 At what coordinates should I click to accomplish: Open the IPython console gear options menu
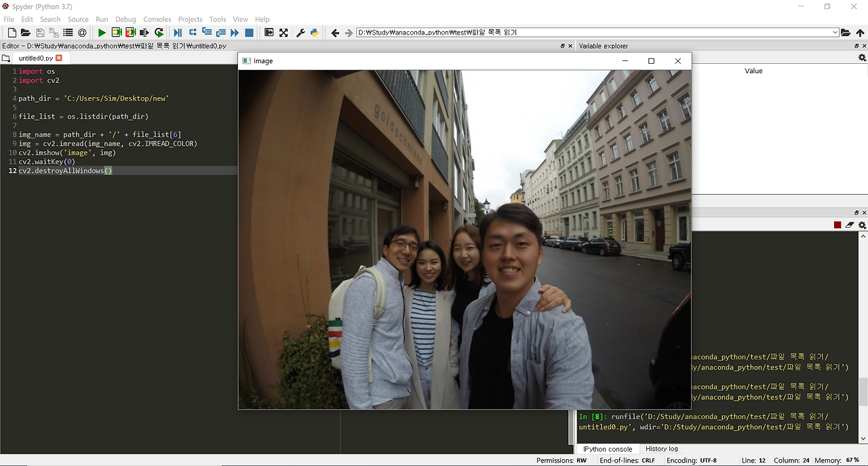tap(862, 225)
